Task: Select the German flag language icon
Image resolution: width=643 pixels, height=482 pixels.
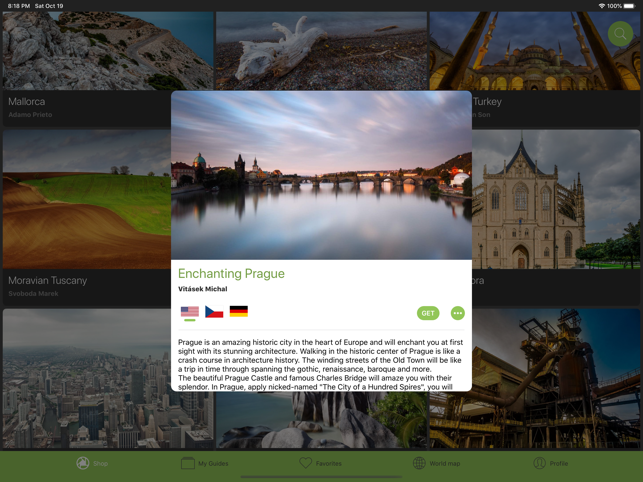Action: pyautogui.click(x=239, y=311)
